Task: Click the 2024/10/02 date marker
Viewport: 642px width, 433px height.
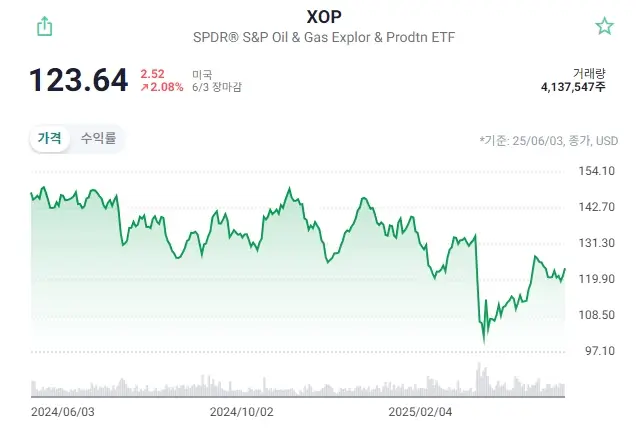Action: tap(241, 411)
